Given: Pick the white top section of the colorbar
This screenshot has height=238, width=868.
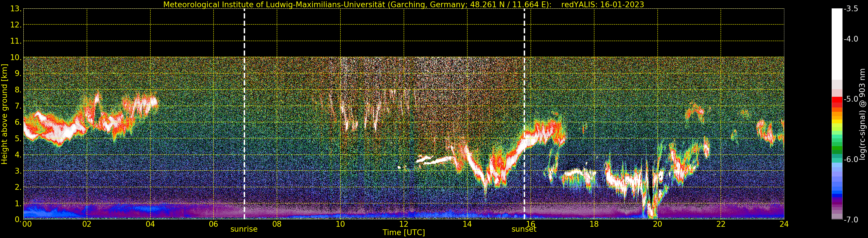Looking at the screenshot, I should tap(837, 44).
